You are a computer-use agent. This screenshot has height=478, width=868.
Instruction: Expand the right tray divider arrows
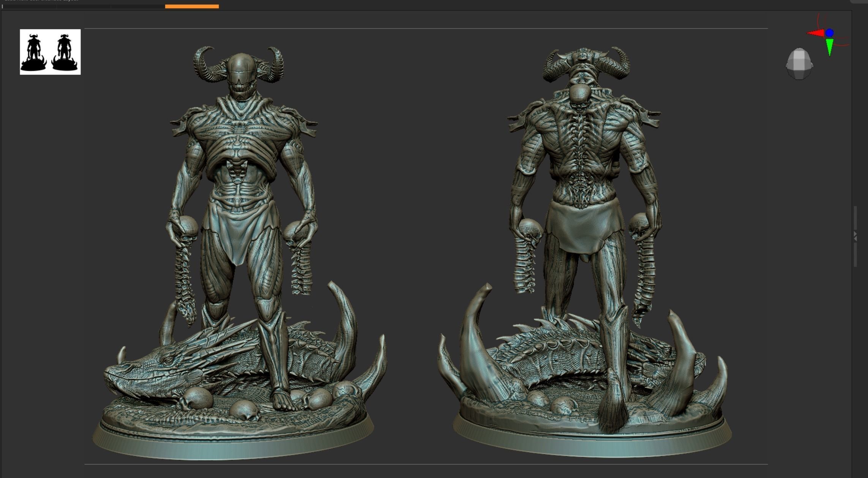pos(855,236)
